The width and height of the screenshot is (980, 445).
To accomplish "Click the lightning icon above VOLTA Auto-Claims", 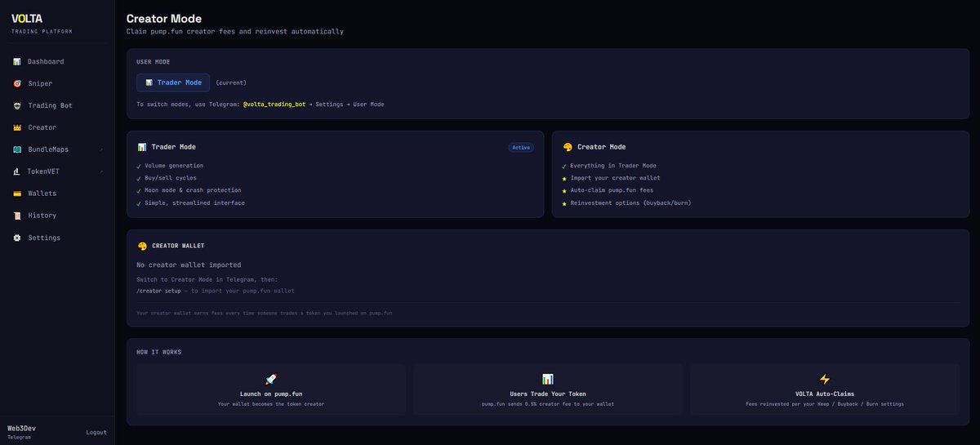I will pyautogui.click(x=824, y=380).
